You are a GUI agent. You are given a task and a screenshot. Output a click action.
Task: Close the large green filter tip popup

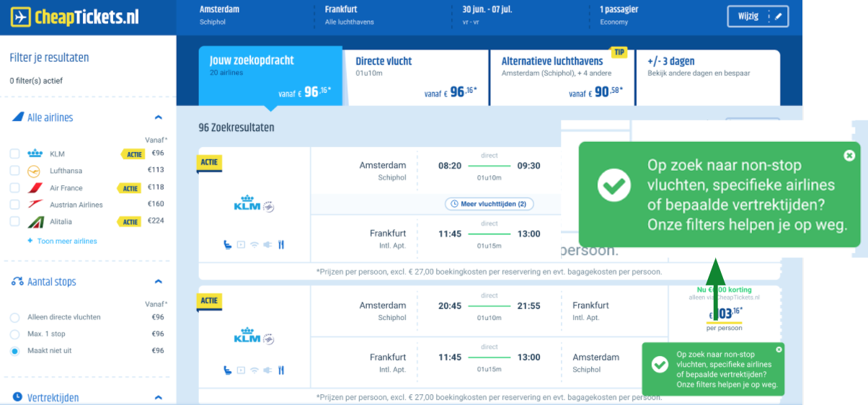[849, 155]
